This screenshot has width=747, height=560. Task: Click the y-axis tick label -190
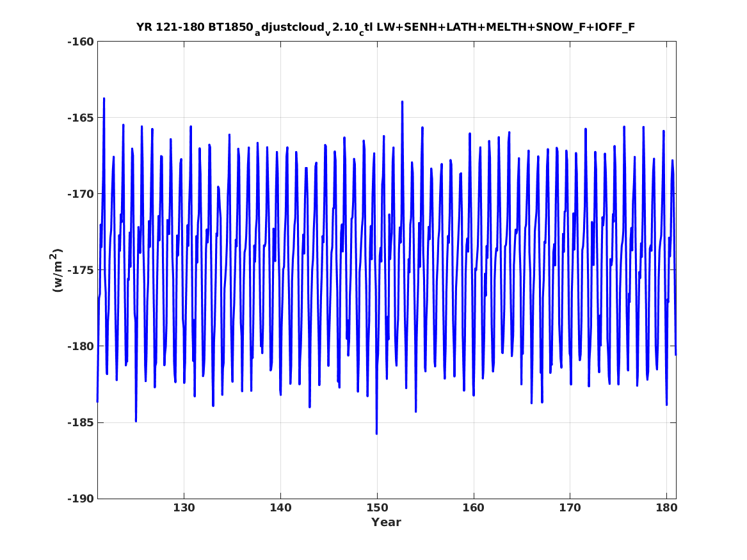[81, 499]
